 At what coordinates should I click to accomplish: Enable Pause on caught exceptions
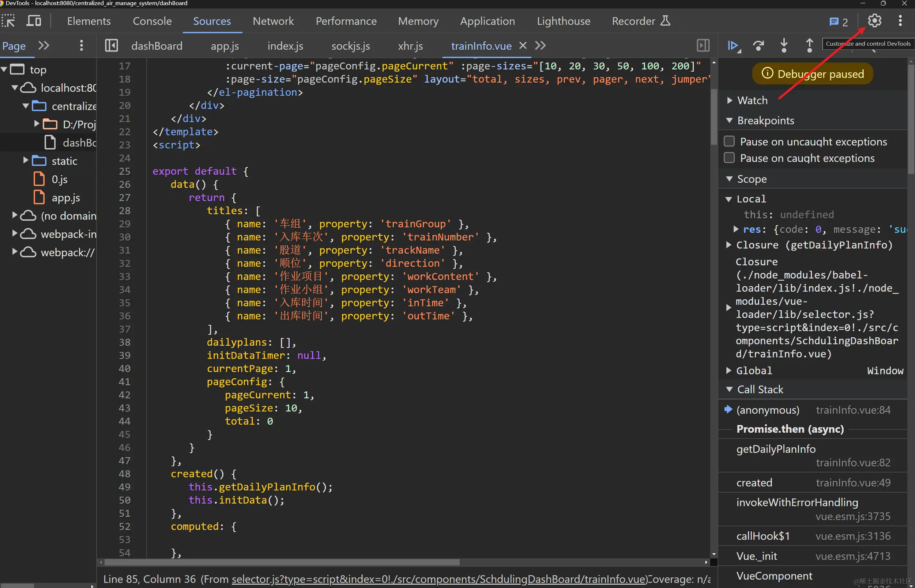coord(729,158)
